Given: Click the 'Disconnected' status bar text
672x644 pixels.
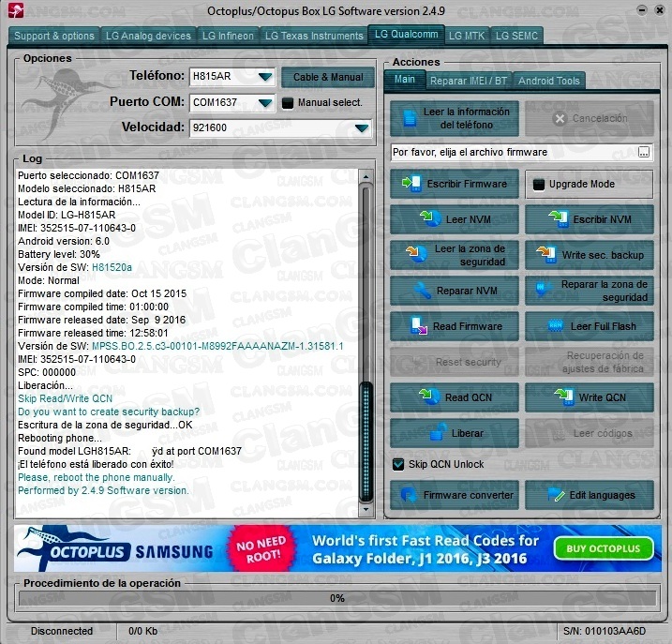Looking at the screenshot, I should tap(62, 631).
